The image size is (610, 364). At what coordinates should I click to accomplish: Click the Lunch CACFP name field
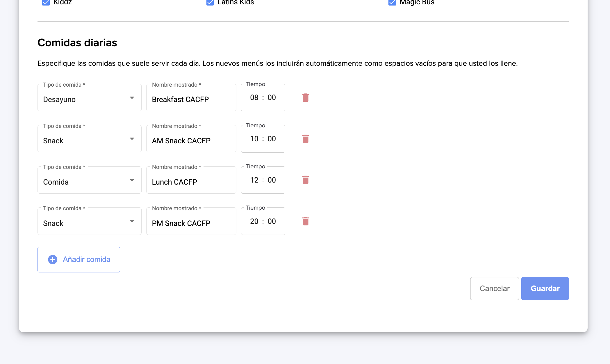tap(191, 182)
